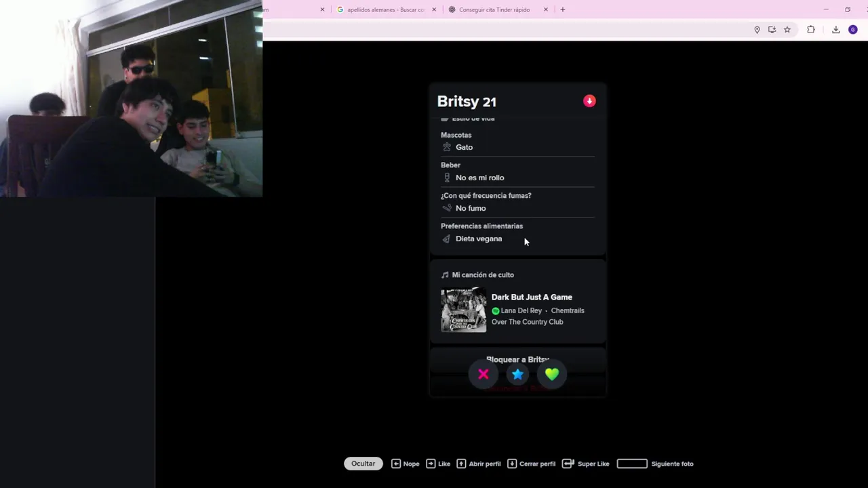Click the screen cast icon in address bar

pos(772,30)
